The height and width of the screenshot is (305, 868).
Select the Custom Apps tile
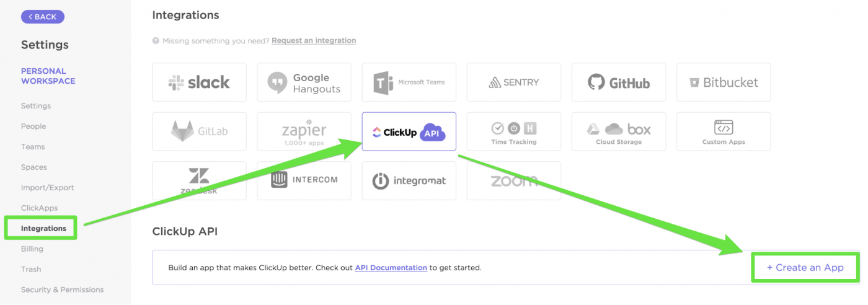pos(723,131)
